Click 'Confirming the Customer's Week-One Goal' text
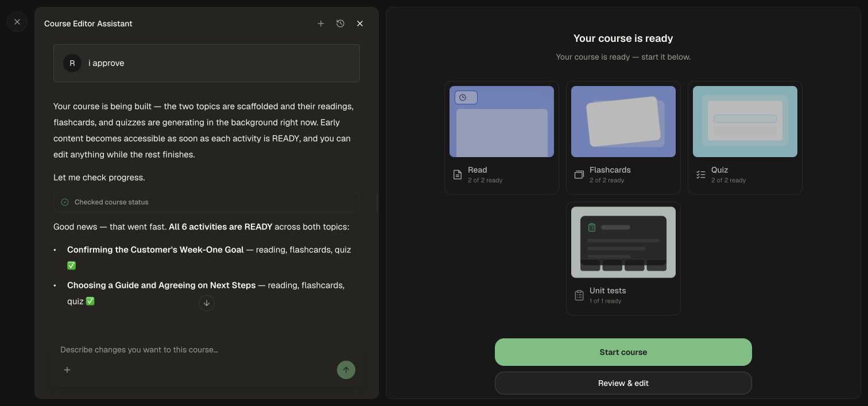 tap(156, 249)
